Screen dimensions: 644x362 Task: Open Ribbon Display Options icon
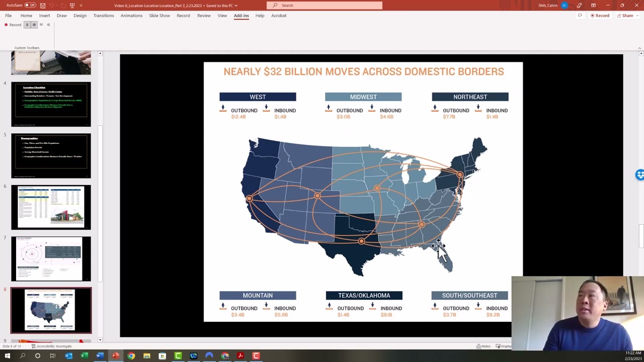coord(594,5)
